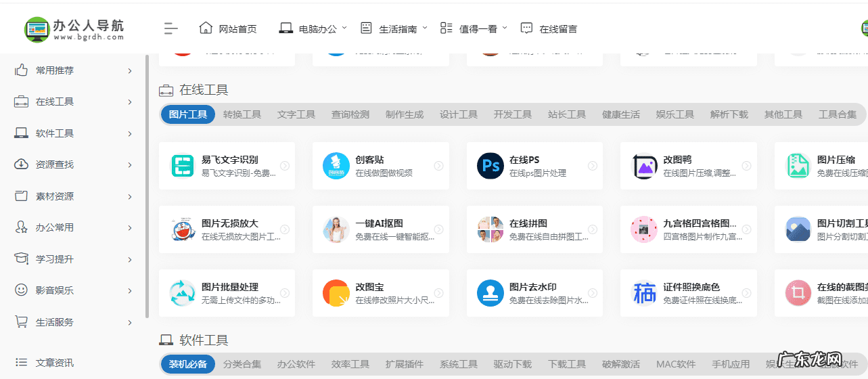
Task: Switch to the 文字工具 tab
Action: click(296, 114)
